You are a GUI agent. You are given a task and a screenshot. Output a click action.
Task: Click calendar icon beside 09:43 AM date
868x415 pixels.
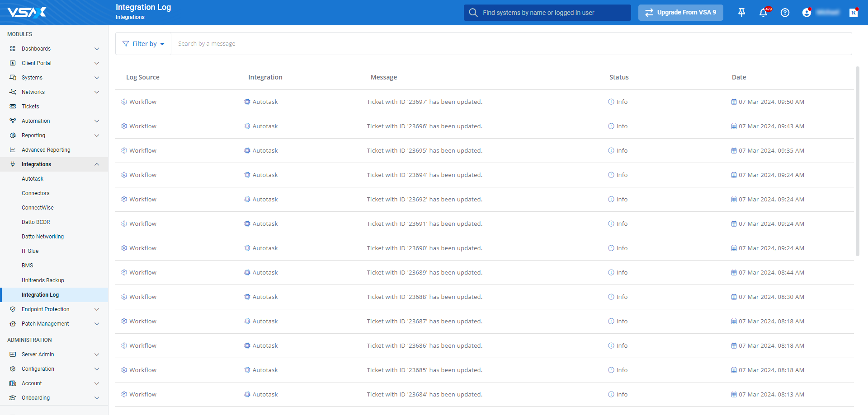tap(734, 126)
